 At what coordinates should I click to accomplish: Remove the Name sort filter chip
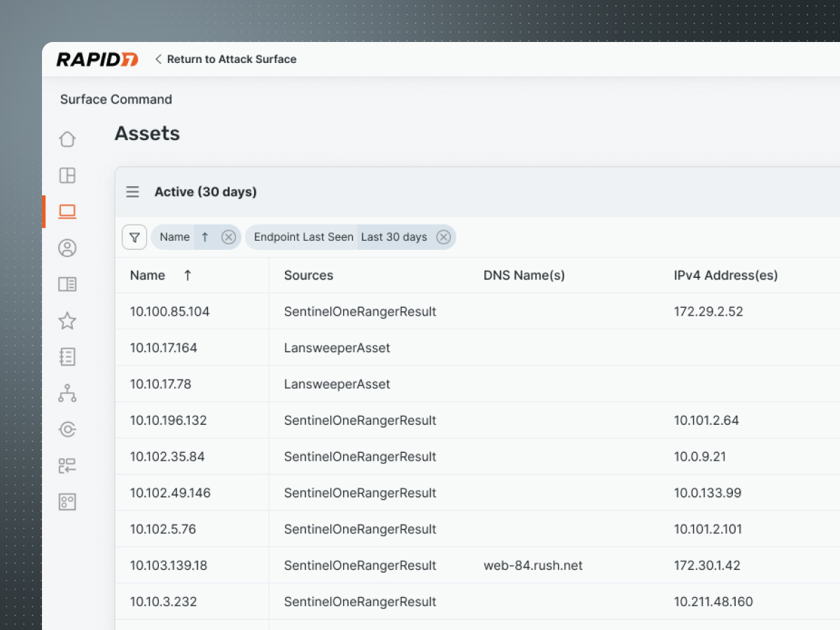coord(228,237)
